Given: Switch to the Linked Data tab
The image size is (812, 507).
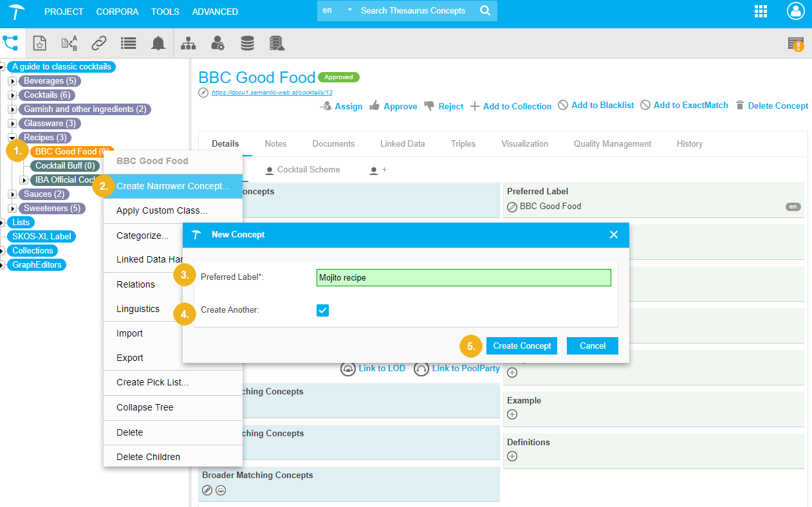Looking at the screenshot, I should coord(402,144).
